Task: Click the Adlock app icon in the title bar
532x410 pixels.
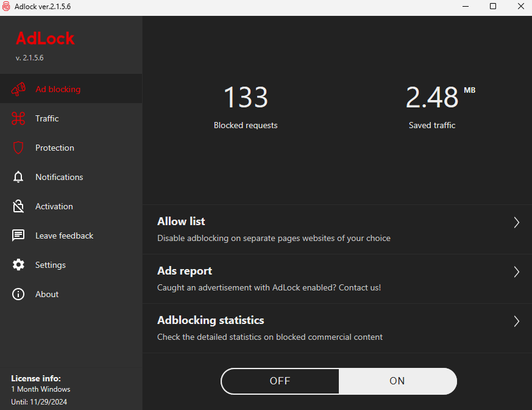Action: [6, 7]
